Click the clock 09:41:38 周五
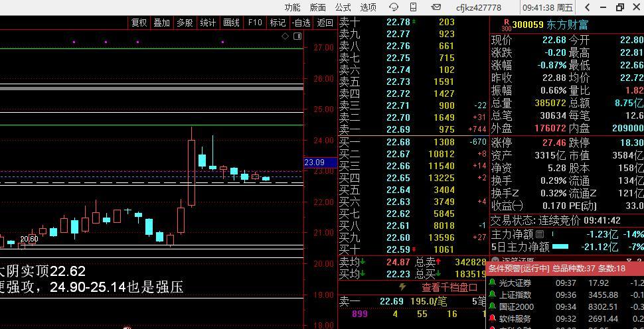644x329 pixels. click(x=548, y=8)
